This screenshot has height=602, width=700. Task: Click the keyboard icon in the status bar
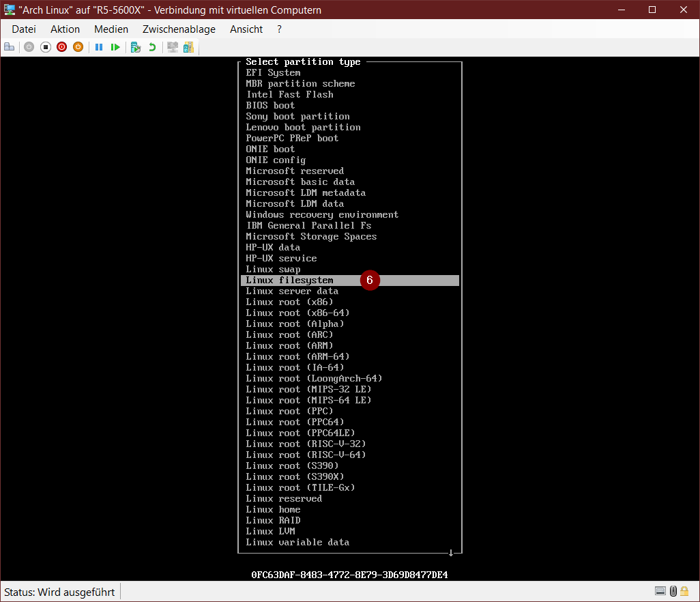coord(660,591)
